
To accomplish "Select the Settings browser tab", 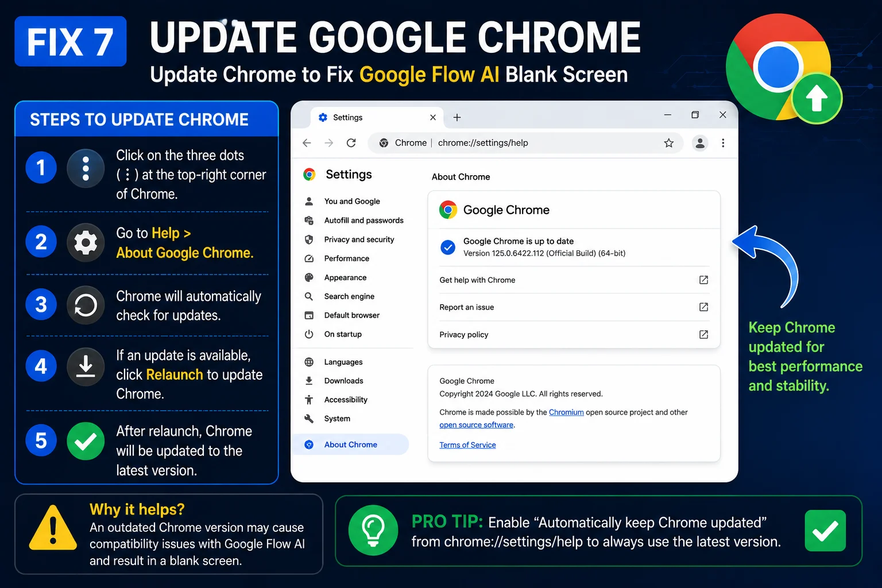I will [377, 117].
